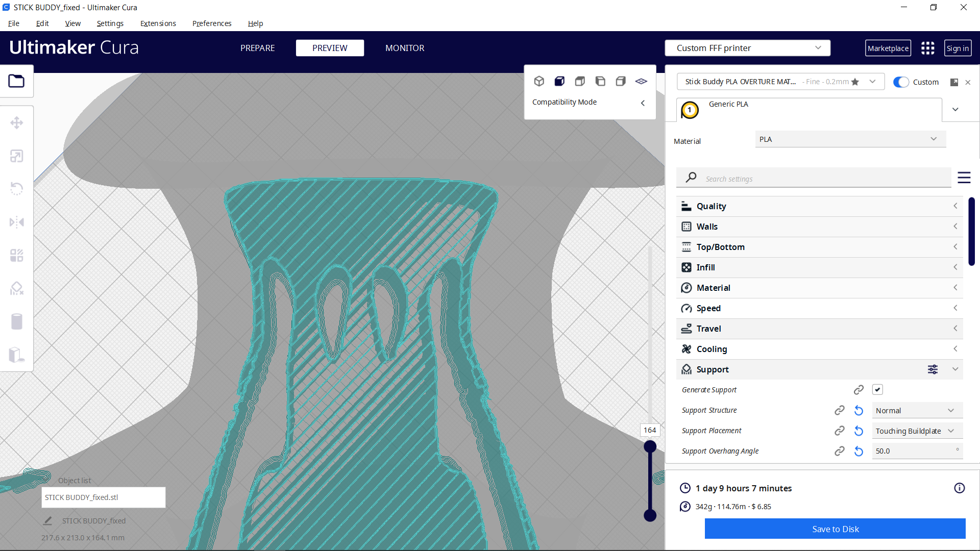Open a file using the folder icon

[x=17, y=81]
